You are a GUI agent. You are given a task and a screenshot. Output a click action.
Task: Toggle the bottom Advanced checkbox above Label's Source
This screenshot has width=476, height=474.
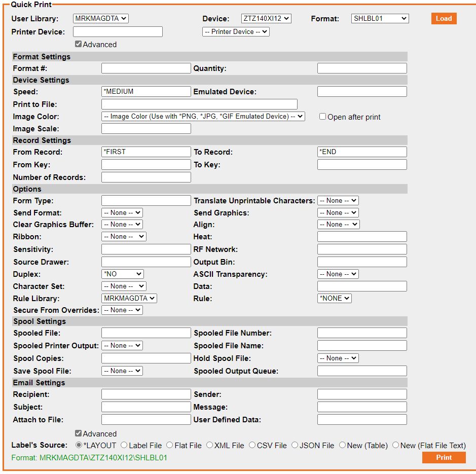pos(79,433)
